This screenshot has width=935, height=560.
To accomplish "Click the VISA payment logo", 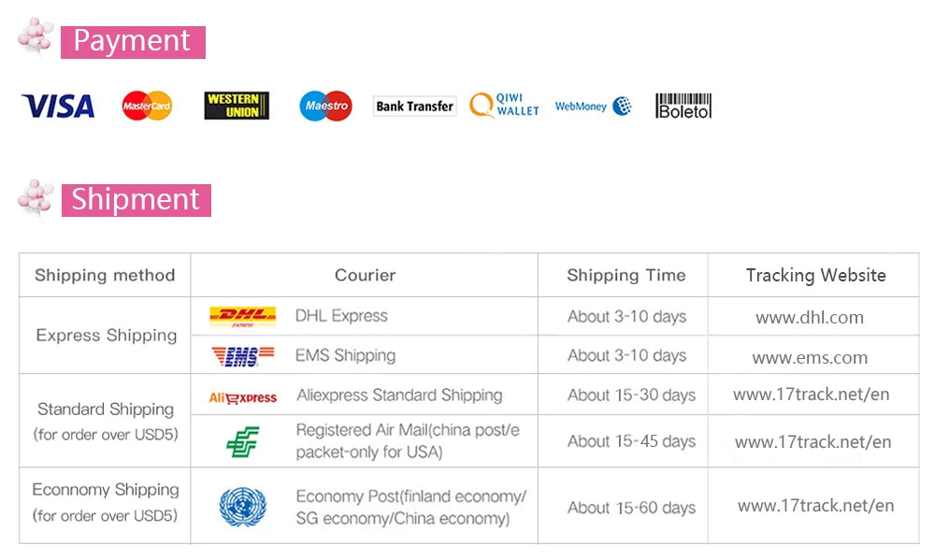I will (58, 107).
